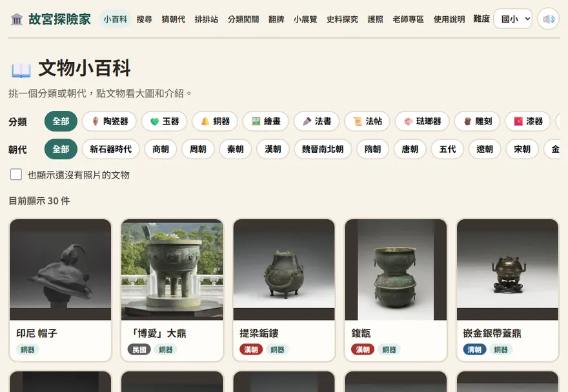Click the 銅器 tag on 「博愛」大鼎 card
Viewport: 568px width, 392px height.
165,349
